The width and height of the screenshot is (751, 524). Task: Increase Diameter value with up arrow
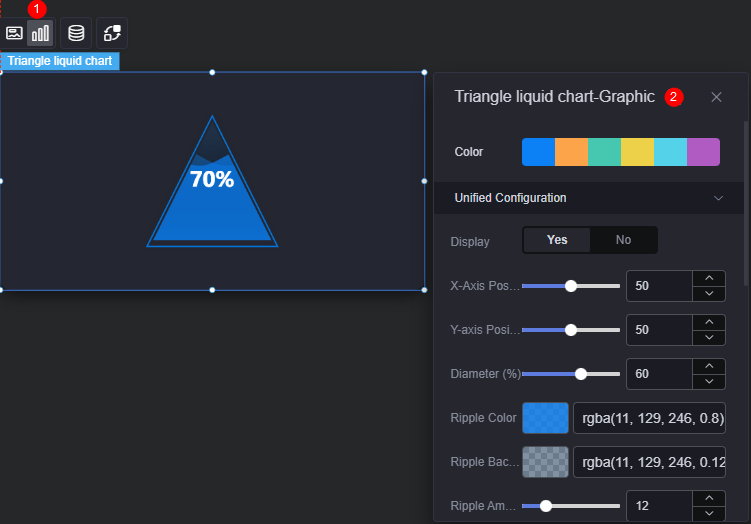point(709,366)
